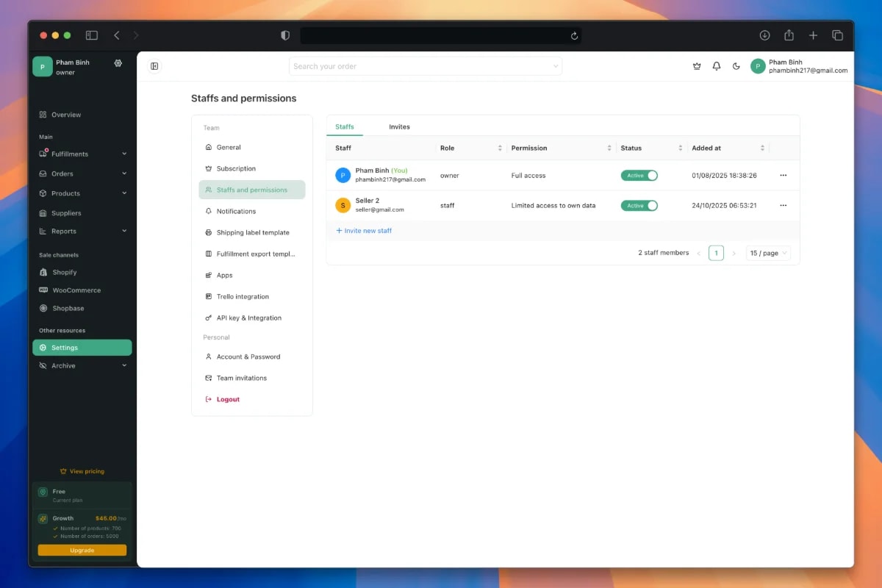Click the Search your order field
The height and width of the screenshot is (588, 882).
(x=426, y=65)
